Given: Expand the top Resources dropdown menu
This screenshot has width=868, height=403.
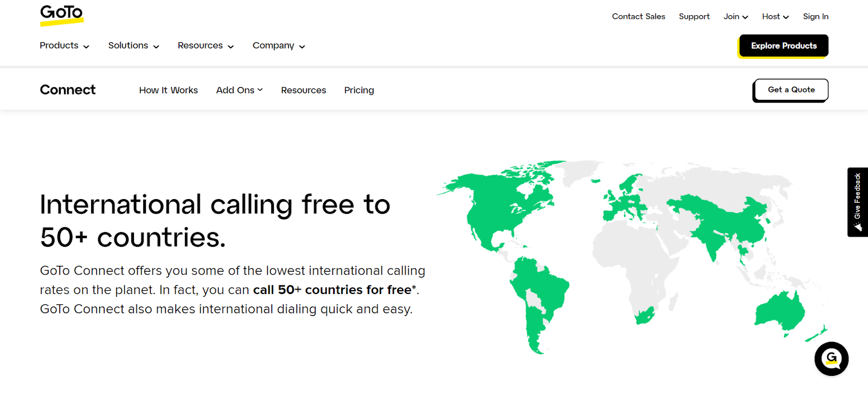Looking at the screenshot, I should pyautogui.click(x=206, y=46).
